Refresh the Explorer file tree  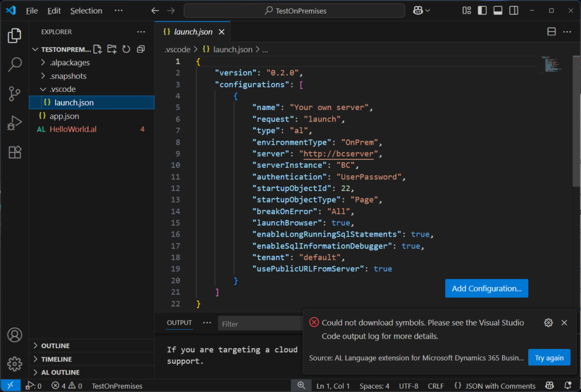[126, 49]
